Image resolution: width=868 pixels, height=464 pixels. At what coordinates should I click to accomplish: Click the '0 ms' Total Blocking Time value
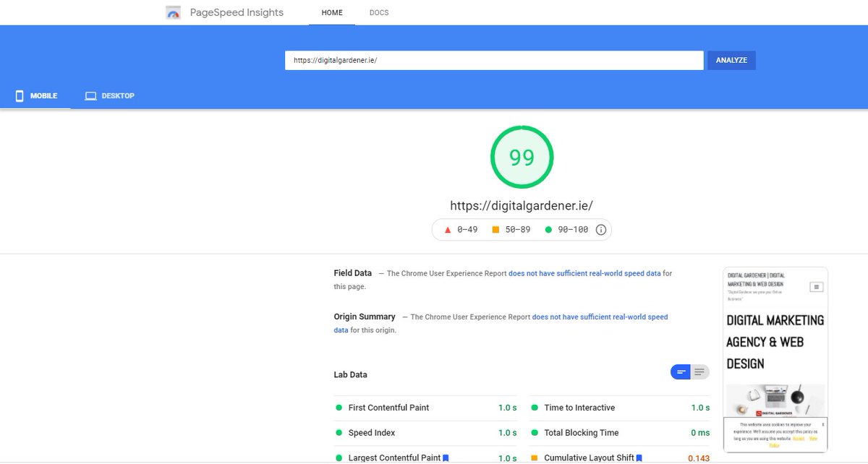pos(700,433)
